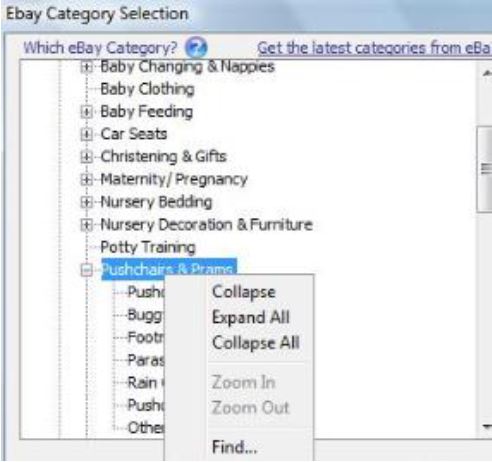Click the vertical scrollbar thumb
This screenshot has width=492, height=462.
(485, 169)
